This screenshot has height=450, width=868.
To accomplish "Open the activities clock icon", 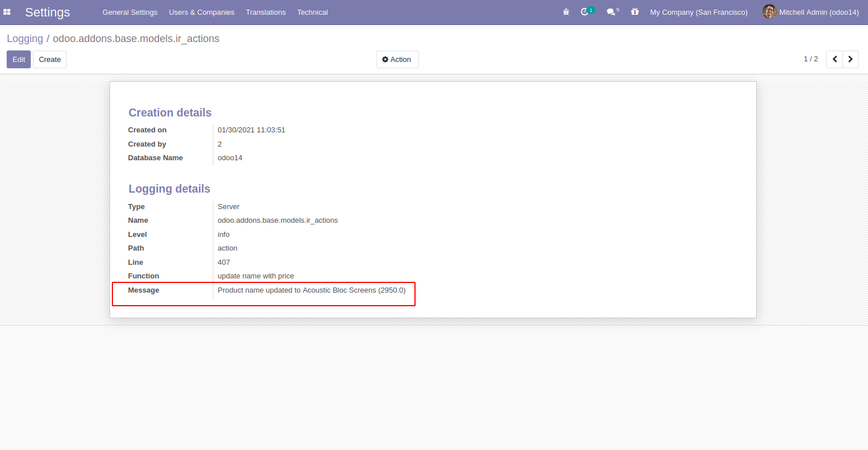I will coord(585,12).
